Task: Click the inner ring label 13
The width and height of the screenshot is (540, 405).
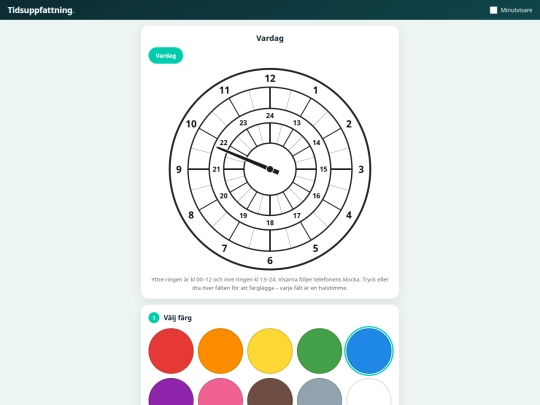Action: (x=297, y=123)
